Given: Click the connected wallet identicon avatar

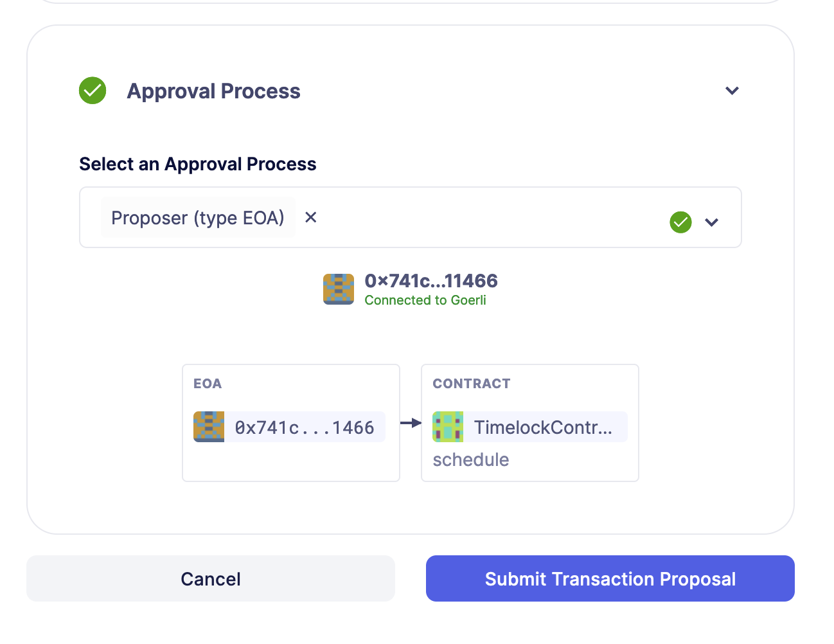Looking at the screenshot, I should pyautogui.click(x=338, y=289).
